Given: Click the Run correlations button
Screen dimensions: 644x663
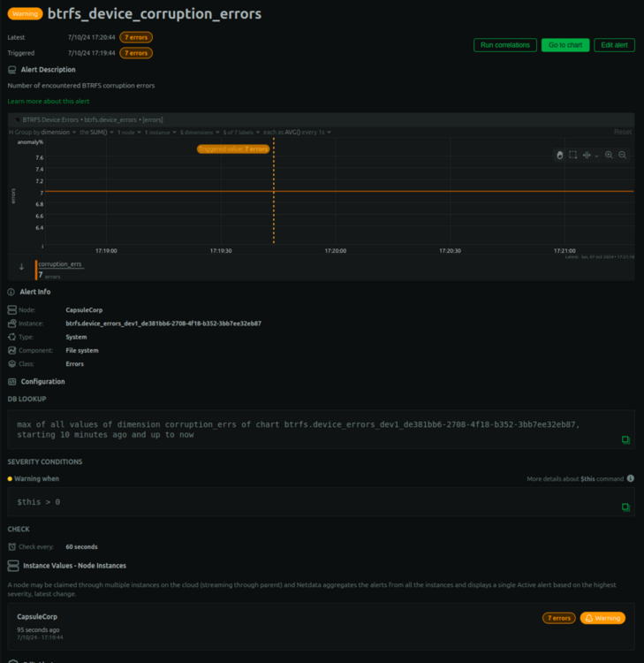Looking at the screenshot, I should [505, 45].
